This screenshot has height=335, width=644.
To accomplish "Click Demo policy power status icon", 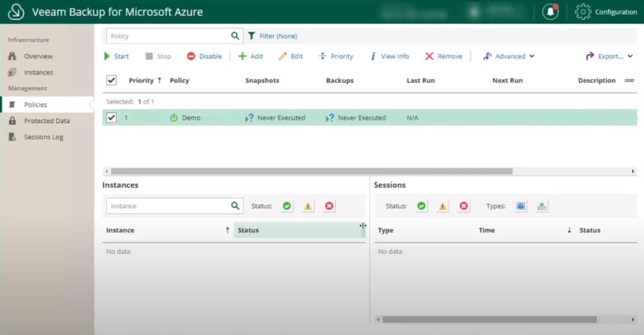I will (174, 118).
